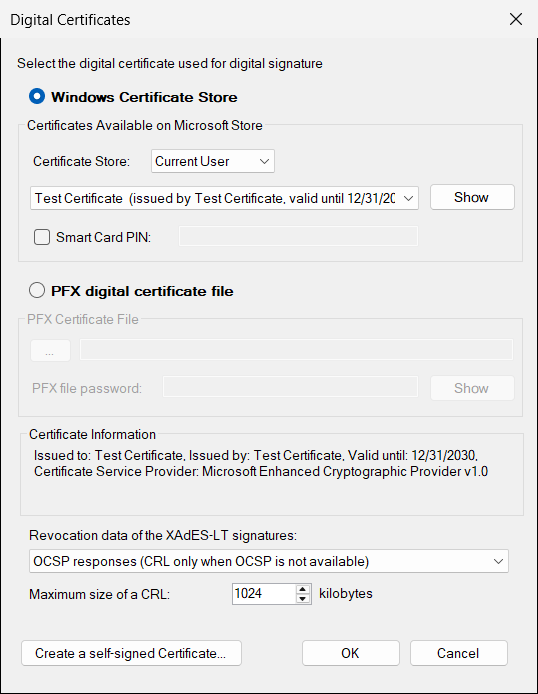Click 'Certificate Service Provider' information line
Screen dimensions: 538x694
coord(261,471)
